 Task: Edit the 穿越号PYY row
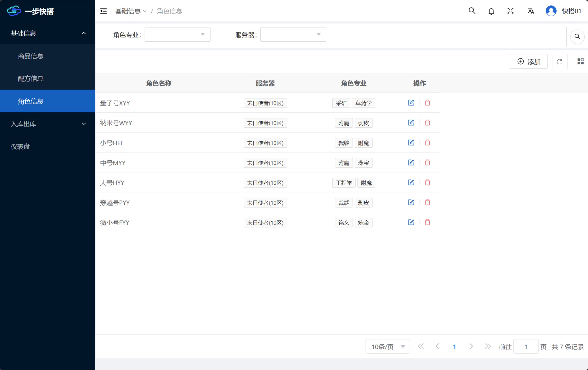coord(411,203)
